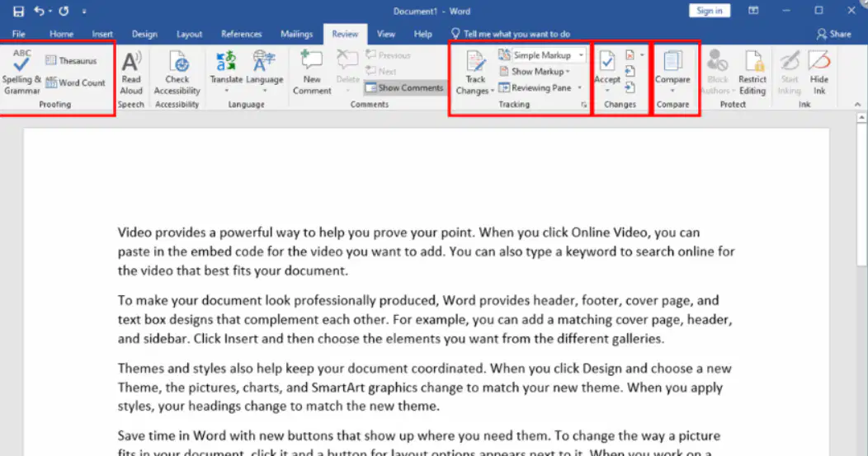The image size is (868, 456).
Task: Go to the Layout tab
Action: [189, 34]
